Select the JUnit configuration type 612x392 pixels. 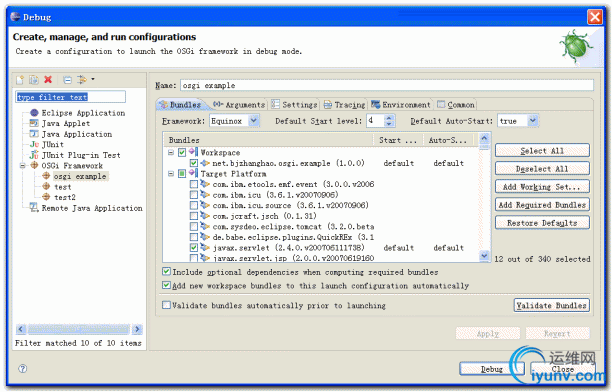click(53, 144)
